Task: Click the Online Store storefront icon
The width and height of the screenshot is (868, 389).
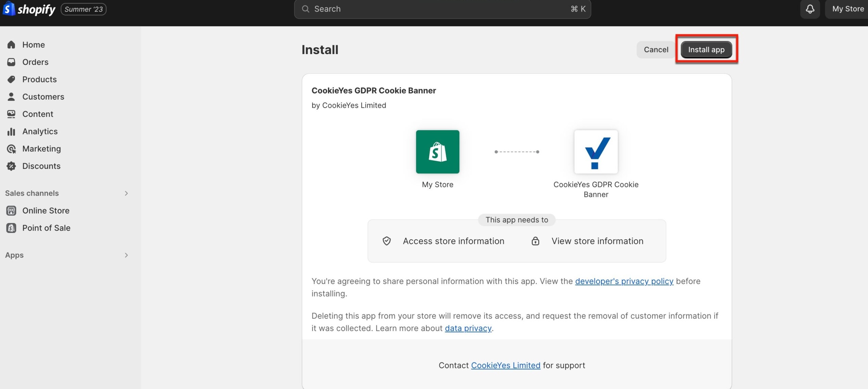Action: coord(11,210)
